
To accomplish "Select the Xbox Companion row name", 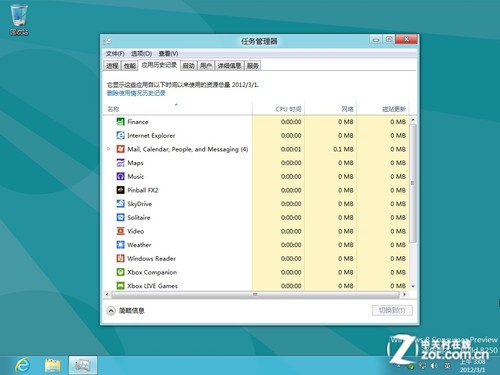I will click(x=152, y=272).
